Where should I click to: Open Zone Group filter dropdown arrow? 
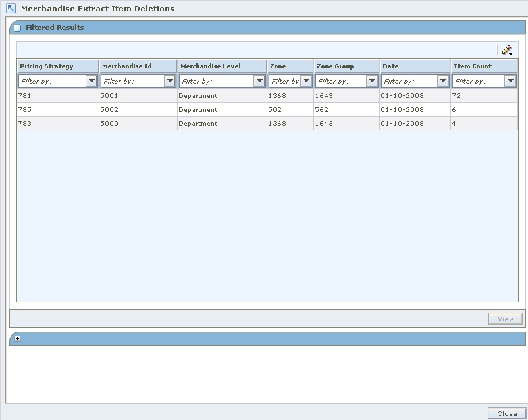[x=372, y=81]
